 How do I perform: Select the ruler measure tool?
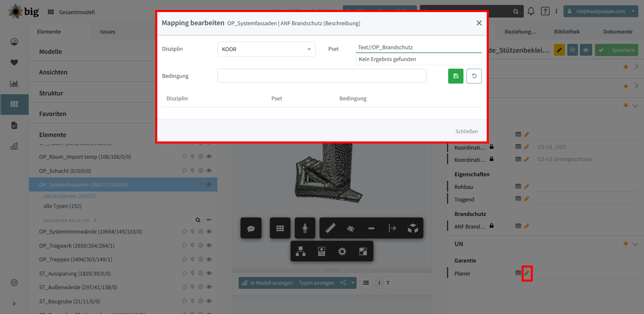[x=330, y=228]
